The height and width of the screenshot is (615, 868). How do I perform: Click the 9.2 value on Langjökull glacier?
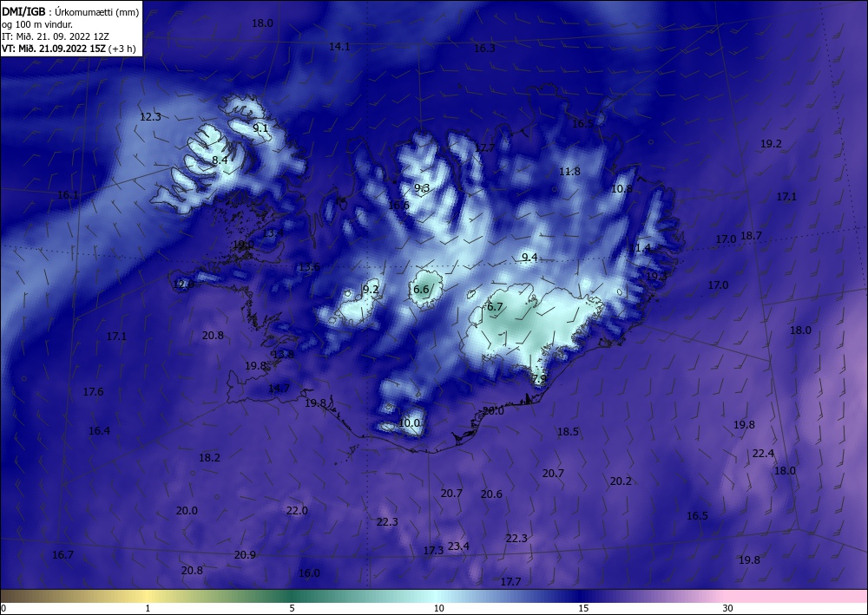coord(371,289)
